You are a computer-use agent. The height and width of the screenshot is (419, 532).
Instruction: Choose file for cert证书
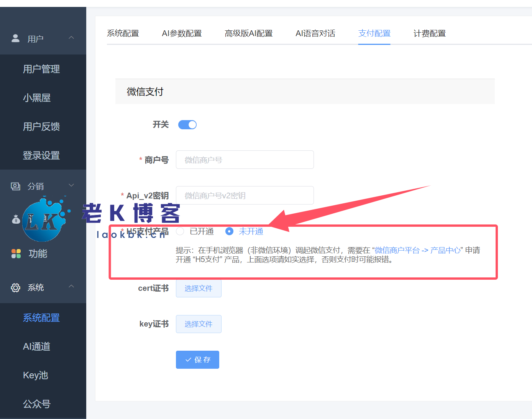199,288
